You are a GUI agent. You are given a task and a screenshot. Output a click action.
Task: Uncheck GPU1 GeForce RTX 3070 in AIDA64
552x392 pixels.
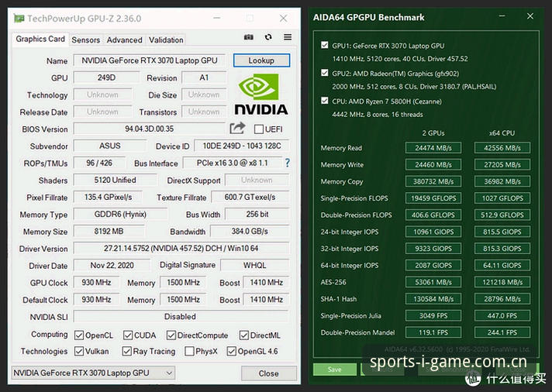[325, 45]
